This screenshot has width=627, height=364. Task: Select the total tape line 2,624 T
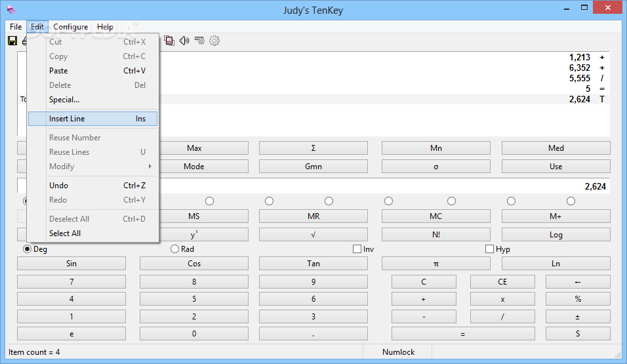click(x=384, y=99)
